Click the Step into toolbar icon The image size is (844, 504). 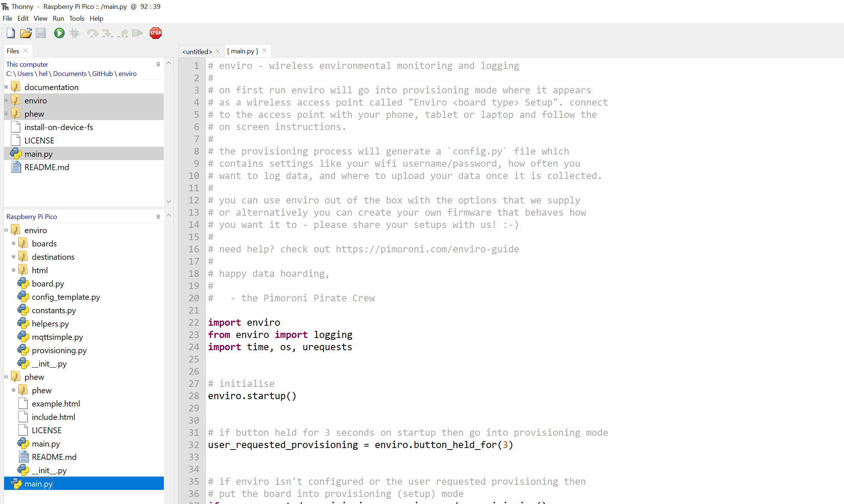(107, 33)
